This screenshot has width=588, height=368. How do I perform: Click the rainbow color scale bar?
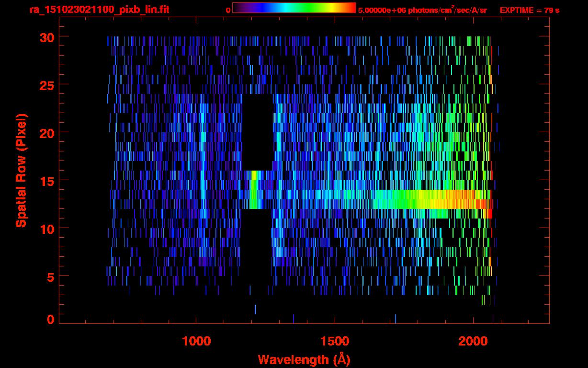[294, 8]
